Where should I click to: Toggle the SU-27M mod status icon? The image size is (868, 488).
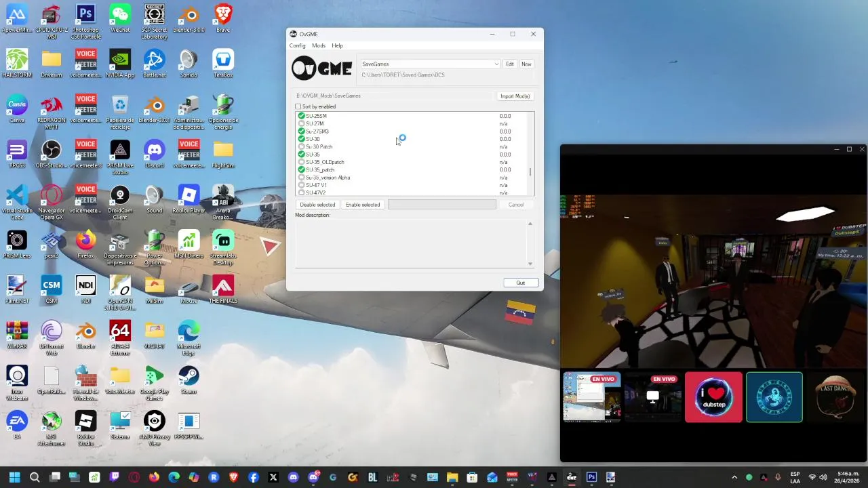coord(302,124)
